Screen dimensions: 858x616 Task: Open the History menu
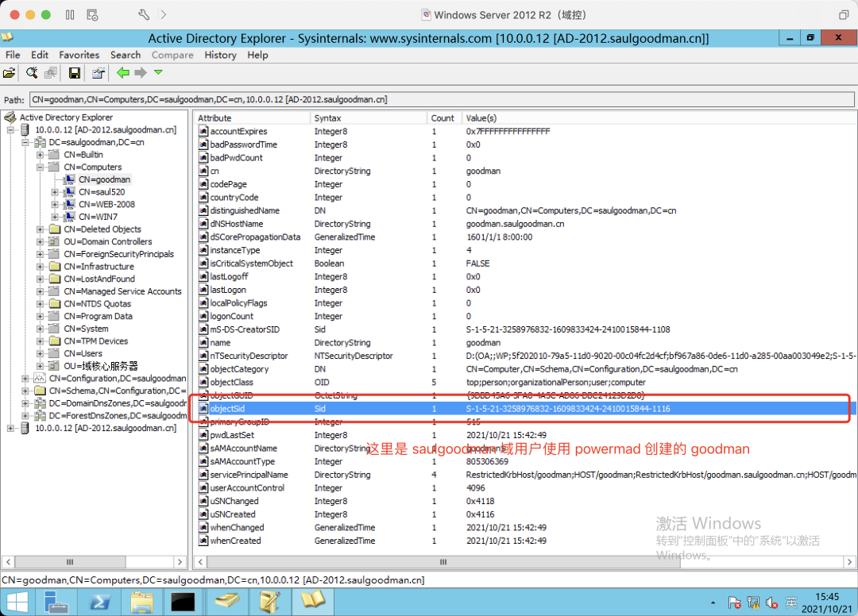221,55
